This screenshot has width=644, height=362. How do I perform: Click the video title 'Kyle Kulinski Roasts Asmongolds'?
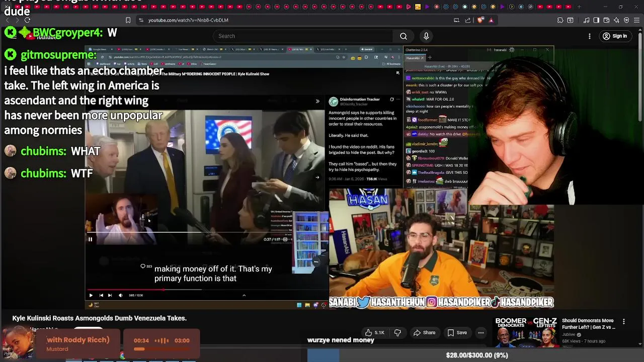pyautogui.click(x=100, y=318)
